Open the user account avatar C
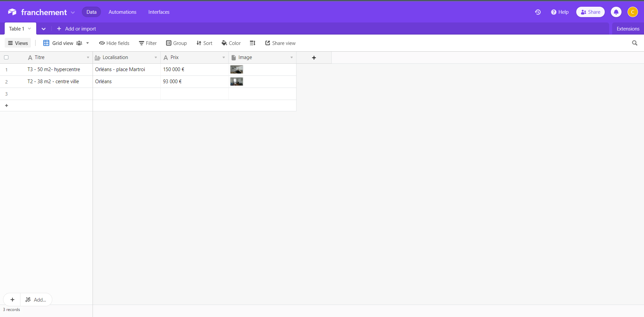 (633, 12)
